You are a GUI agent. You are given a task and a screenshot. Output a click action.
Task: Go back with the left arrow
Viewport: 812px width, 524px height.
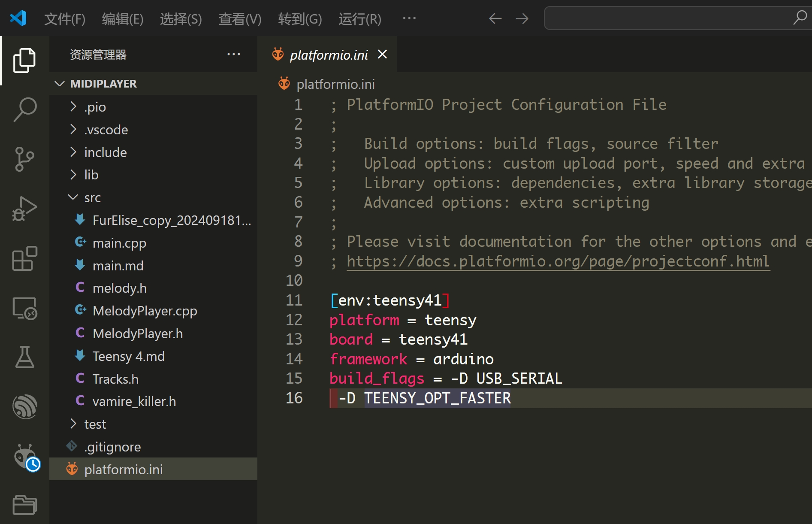(495, 18)
